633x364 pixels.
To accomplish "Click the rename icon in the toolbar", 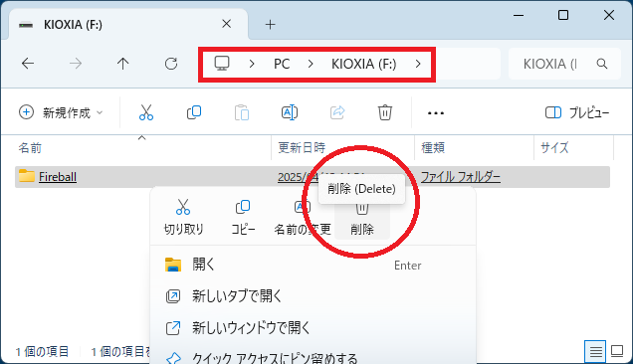I will point(290,112).
